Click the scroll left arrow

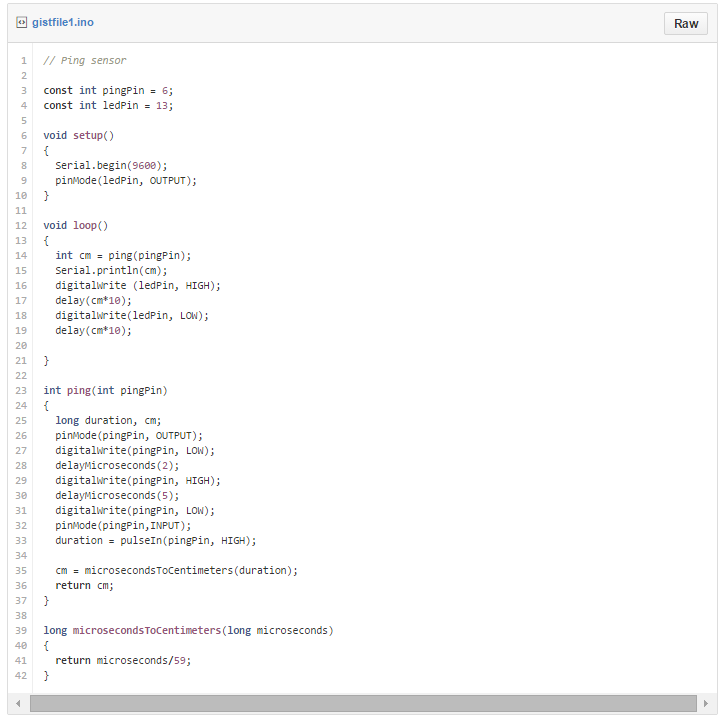(18, 703)
